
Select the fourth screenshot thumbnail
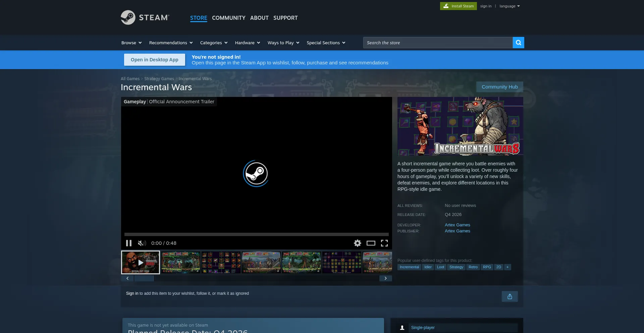[261, 262]
